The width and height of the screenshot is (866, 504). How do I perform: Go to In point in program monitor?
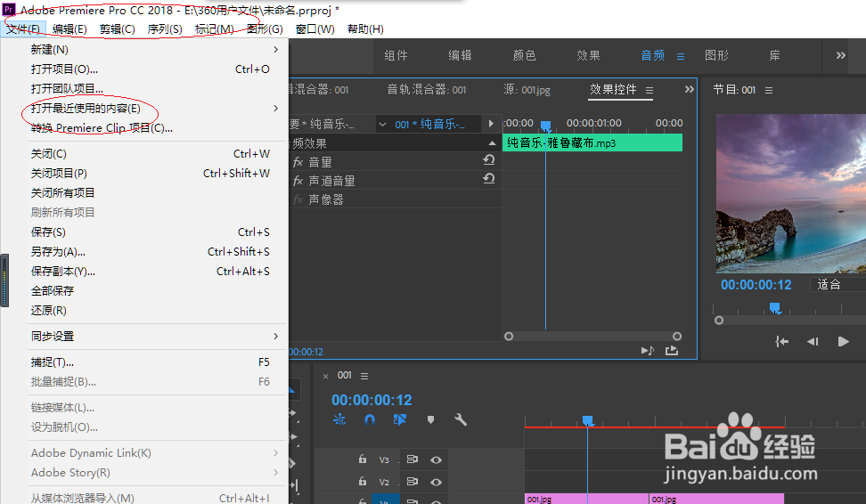coord(781,342)
